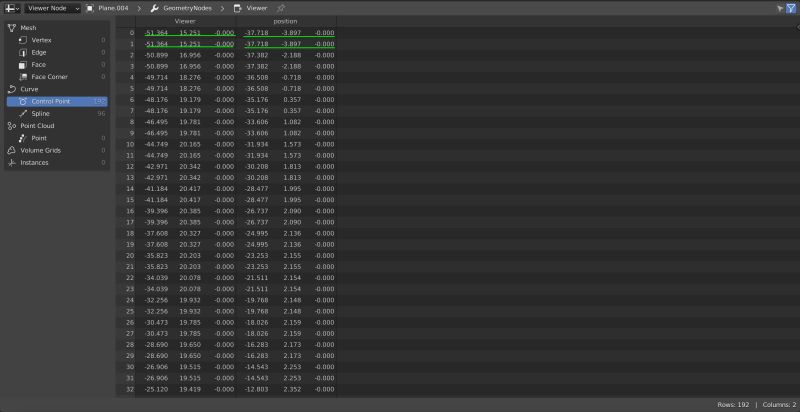
Task: Click position value 2.090 in row 16
Action: (x=293, y=211)
